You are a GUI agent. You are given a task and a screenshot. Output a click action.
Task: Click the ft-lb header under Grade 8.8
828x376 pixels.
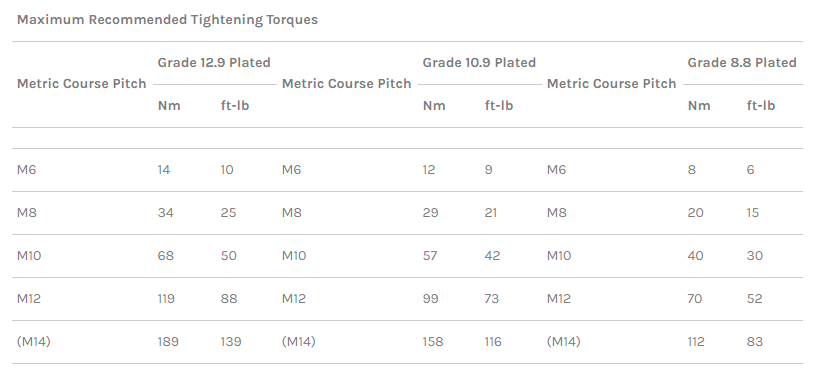tap(761, 106)
